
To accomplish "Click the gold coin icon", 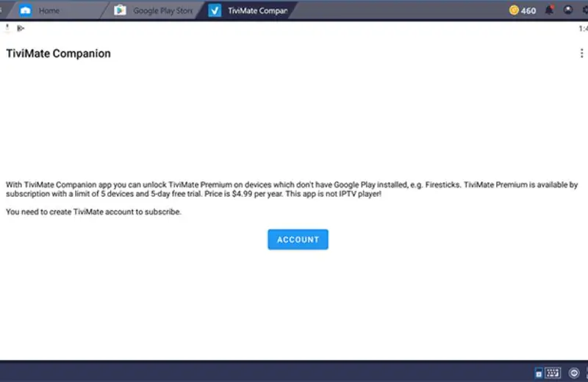I will (x=514, y=10).
